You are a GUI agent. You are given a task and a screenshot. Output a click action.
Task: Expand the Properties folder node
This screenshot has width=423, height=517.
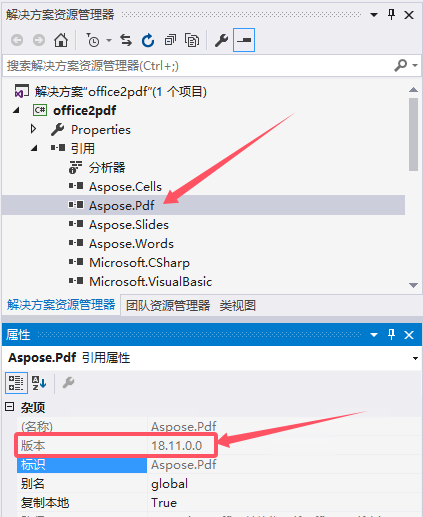[33, 129]
